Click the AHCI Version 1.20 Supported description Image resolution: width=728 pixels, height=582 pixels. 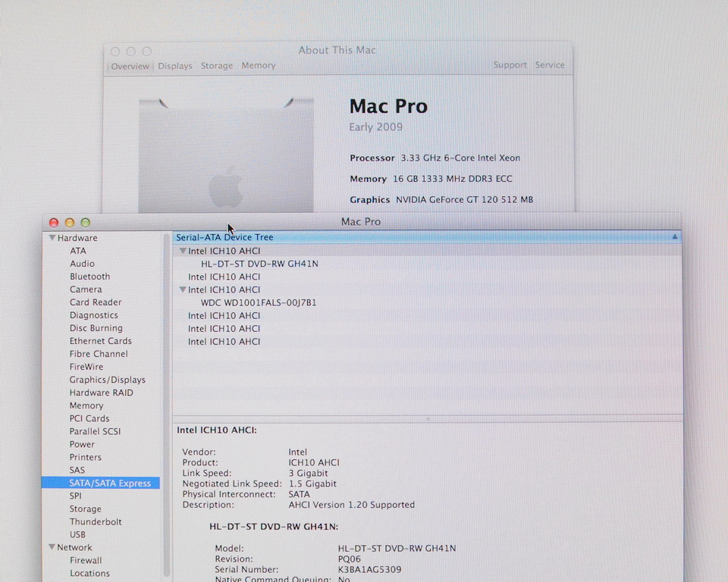(351, 505)
